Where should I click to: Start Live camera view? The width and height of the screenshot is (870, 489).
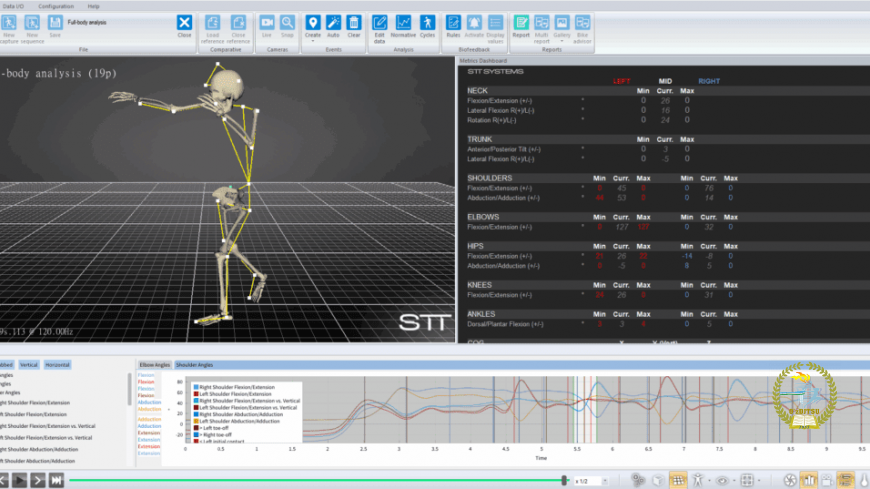click(x=267, y=23)
